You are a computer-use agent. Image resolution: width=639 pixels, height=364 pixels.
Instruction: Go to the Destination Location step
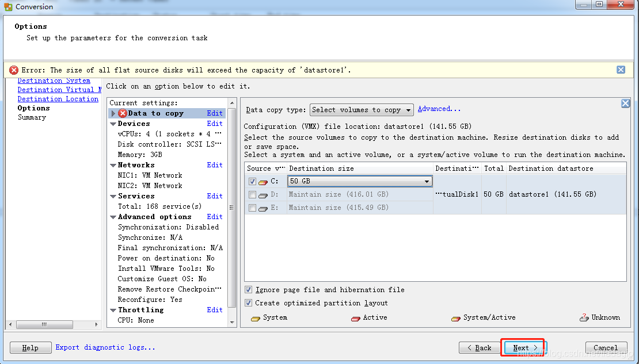tap(58, 99)
